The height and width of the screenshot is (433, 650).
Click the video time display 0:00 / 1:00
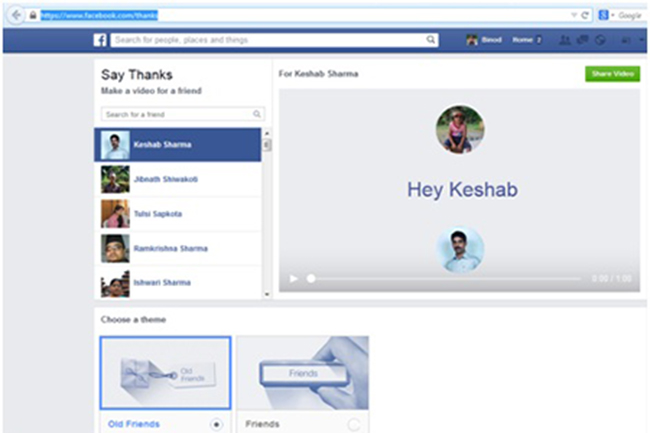coord(612,278)
